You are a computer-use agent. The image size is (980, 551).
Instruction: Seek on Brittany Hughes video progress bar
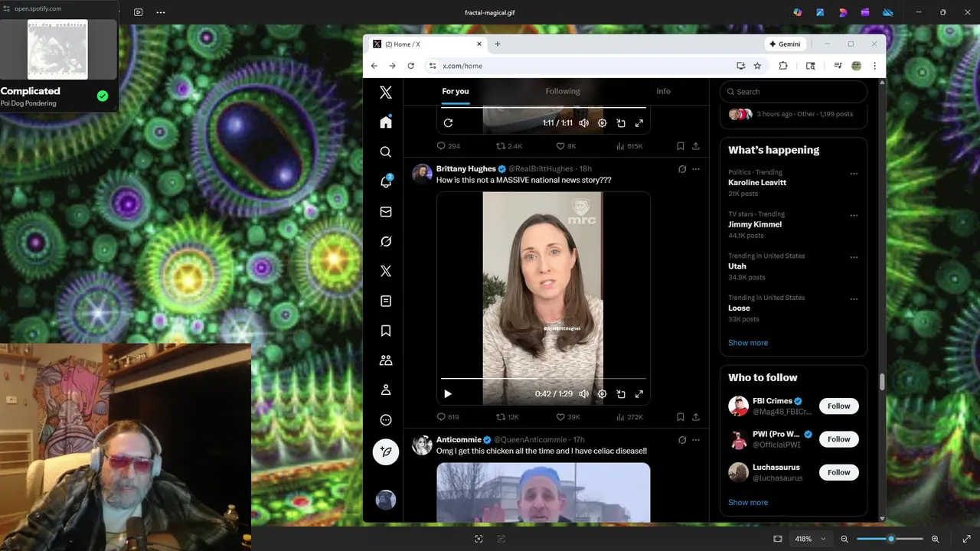[x=544, y=378]
